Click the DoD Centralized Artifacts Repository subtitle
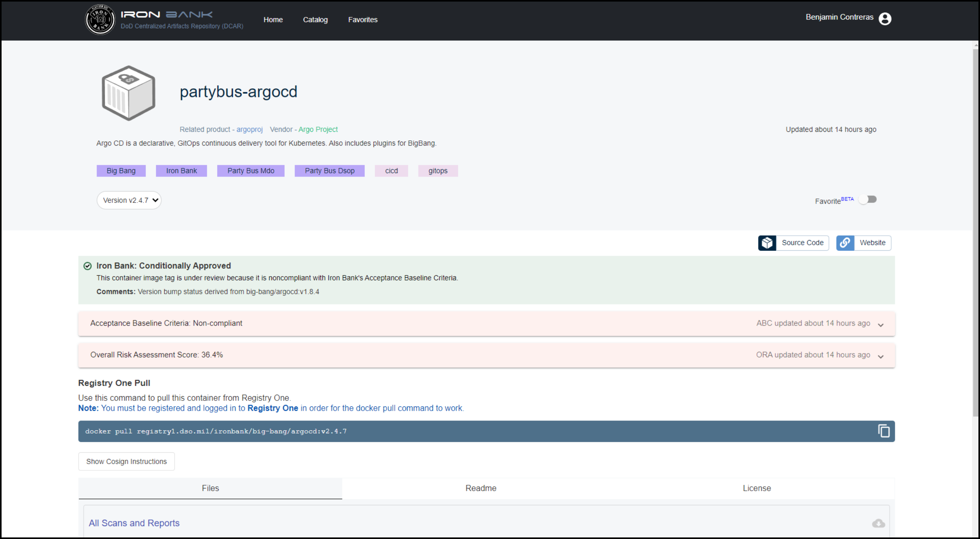Image resolution: width=980 pixels, height=539 pixels. tap(182, 26)
